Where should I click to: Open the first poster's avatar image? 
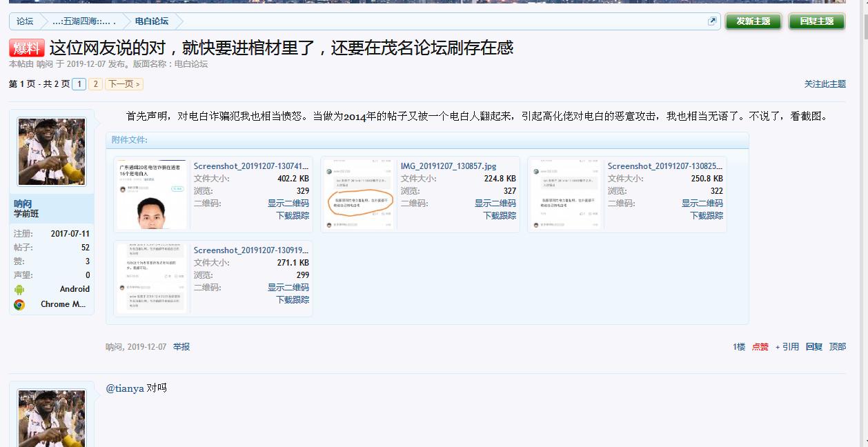click(52, 151)
